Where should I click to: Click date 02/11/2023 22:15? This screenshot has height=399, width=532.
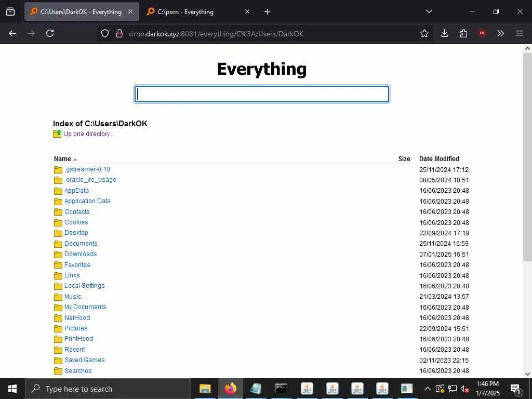click(444, 361)
